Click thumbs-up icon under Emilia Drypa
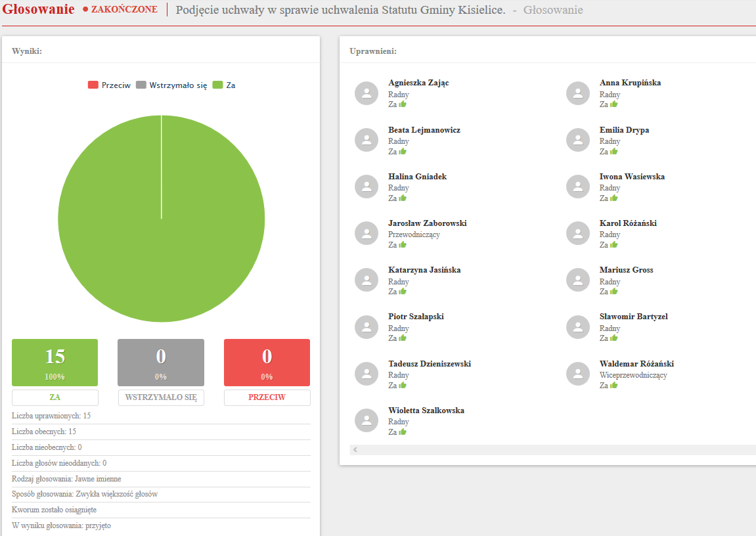The image size is (756, 536). (x=614, y=151)
